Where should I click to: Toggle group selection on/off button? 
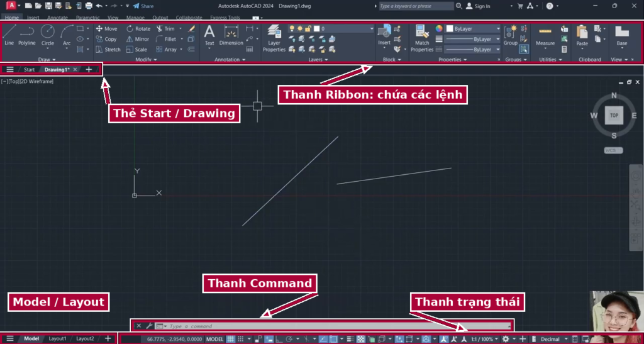(x=524, y=49)
